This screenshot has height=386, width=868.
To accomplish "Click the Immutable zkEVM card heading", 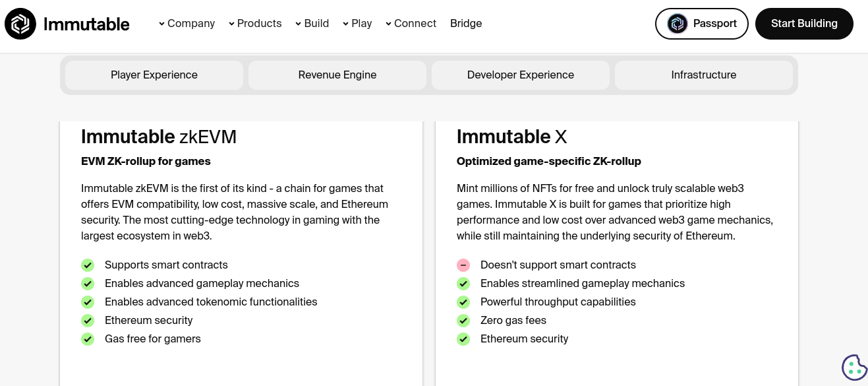I will 159,137.
